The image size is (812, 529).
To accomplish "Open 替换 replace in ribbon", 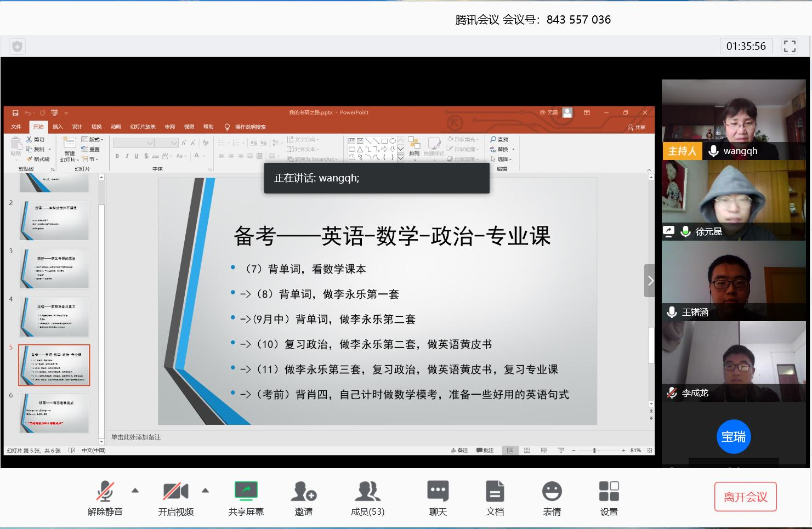I will pos(502,149).
